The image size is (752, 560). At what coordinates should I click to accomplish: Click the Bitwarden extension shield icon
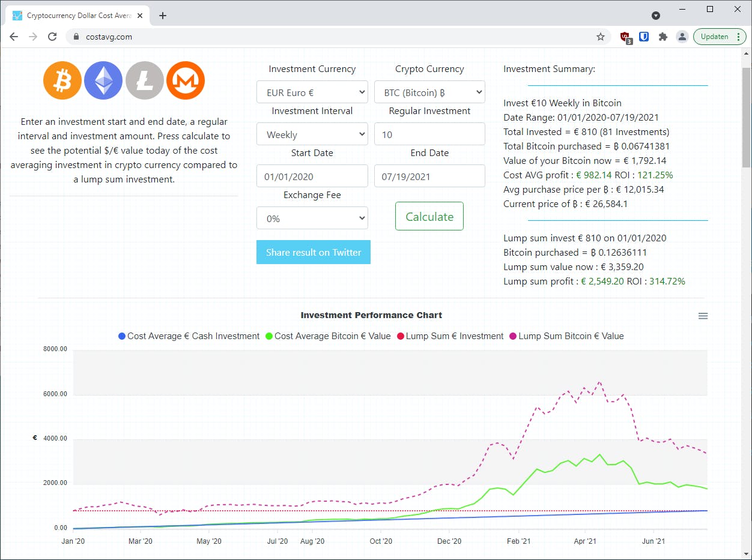pyautogui.click(x=644, y=37)
